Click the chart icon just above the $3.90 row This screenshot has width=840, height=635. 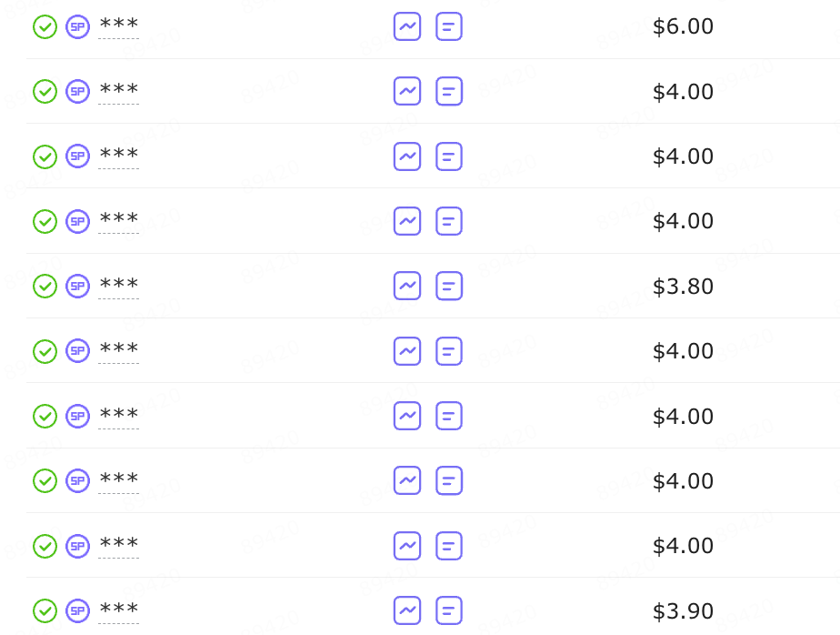(x=407, y=546)
